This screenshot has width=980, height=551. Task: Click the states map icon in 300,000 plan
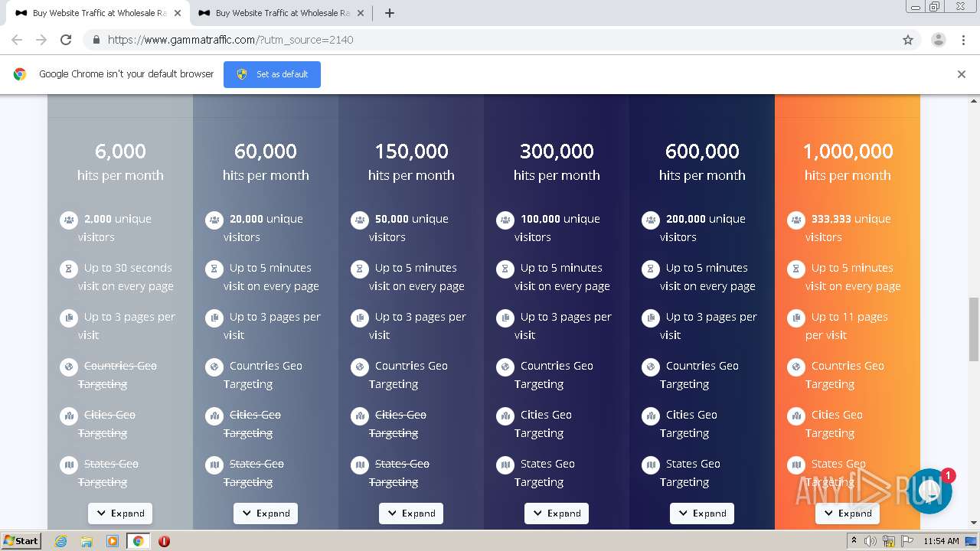505,465
